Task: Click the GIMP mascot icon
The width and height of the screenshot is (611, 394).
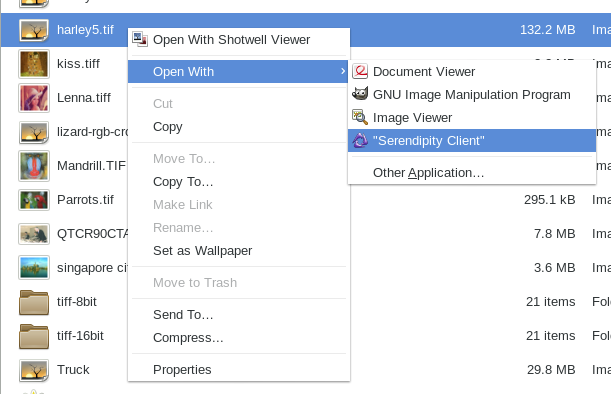Action: pos(360,94)
